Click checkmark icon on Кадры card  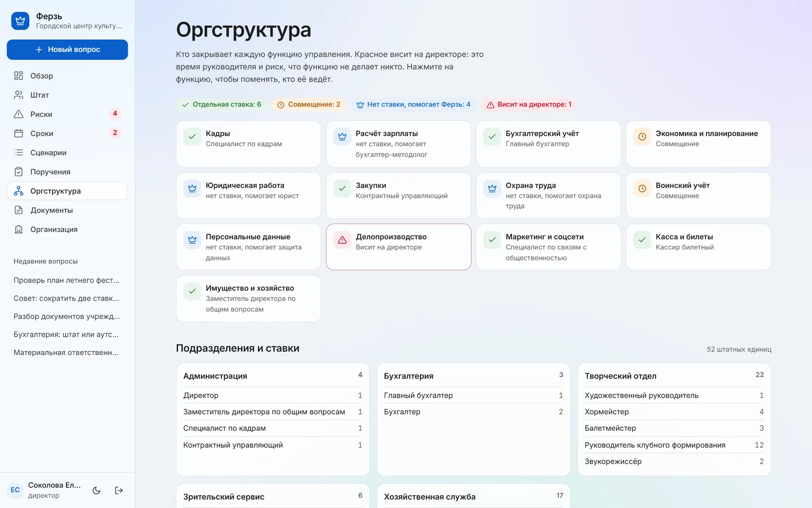pyautogui.click(x=192, y=137)
